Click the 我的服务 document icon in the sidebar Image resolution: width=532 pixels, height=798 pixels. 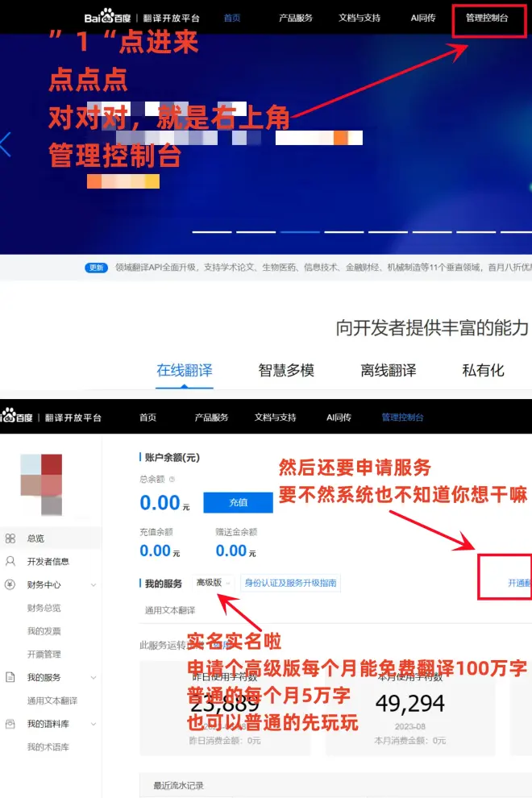point(10,678)
